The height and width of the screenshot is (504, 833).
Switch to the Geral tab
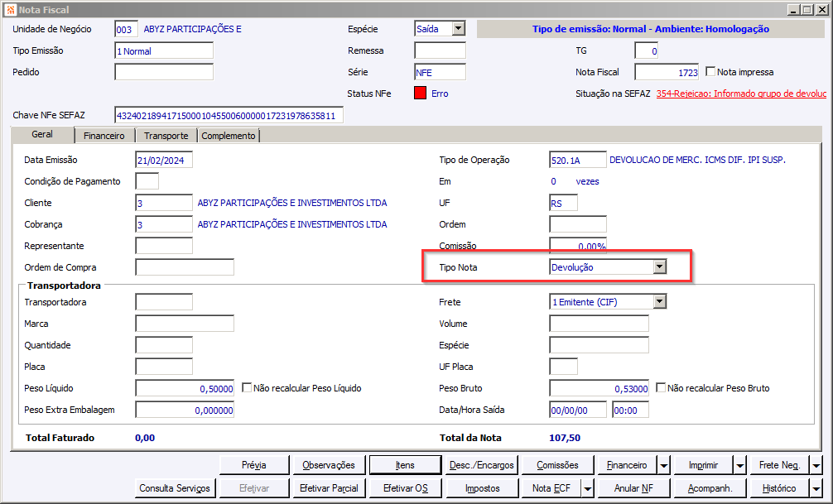click(42, 134)
